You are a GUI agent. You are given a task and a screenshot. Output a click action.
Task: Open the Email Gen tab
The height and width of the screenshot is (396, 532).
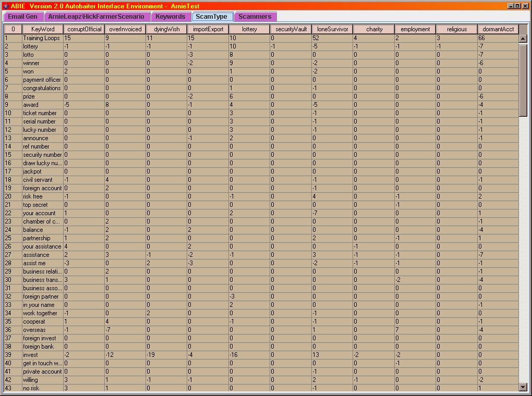23,17
